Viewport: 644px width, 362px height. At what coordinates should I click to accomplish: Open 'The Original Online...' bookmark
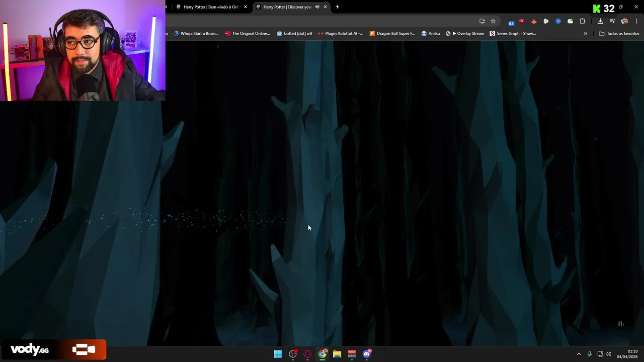[x=248, y=34]
